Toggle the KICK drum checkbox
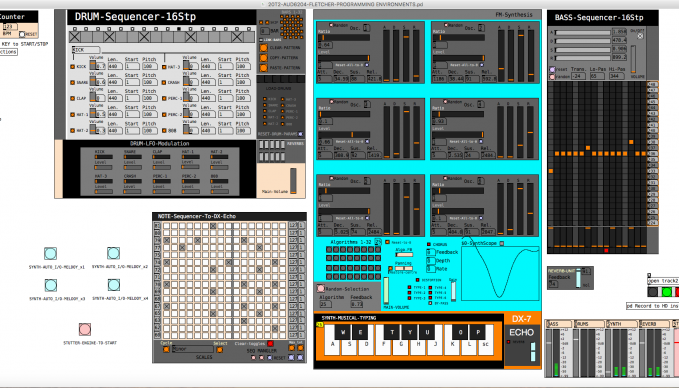 [72, 67]
